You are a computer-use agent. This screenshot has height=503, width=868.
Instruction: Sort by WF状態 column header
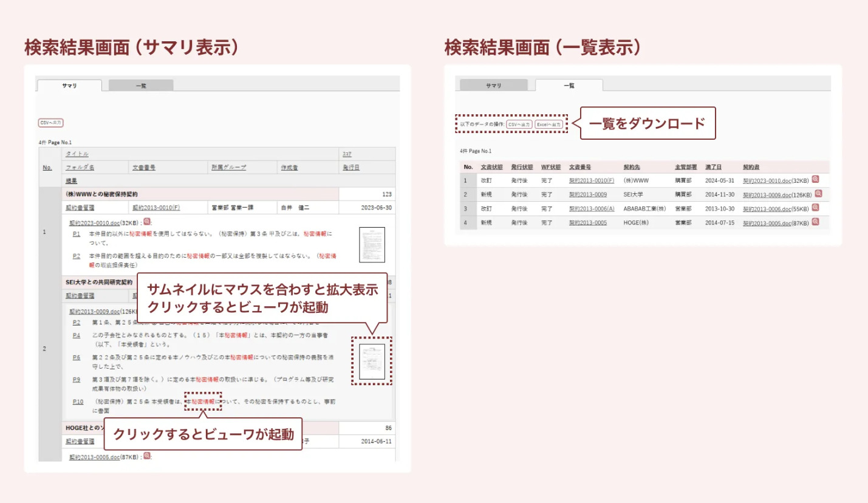point(551,166)
